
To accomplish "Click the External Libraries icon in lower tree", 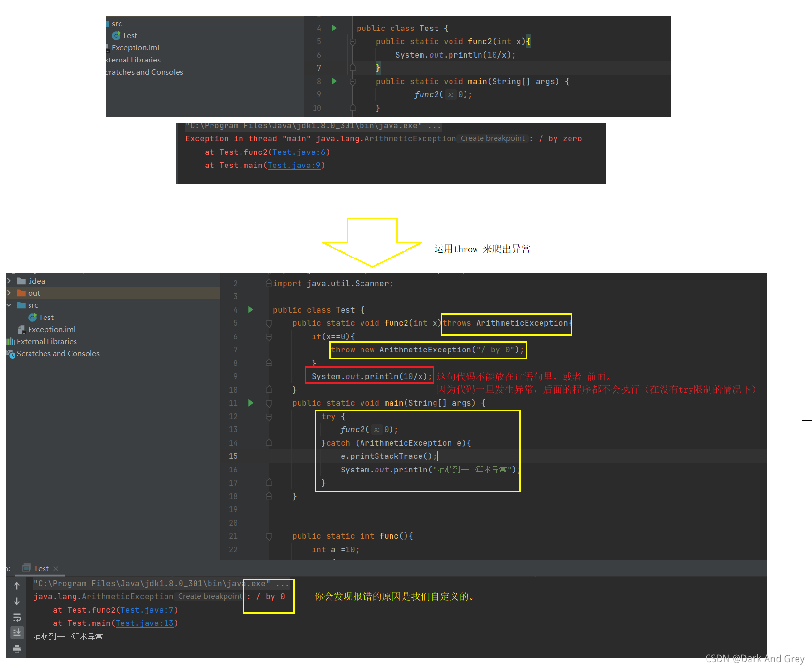I will (x=11, y=341).
